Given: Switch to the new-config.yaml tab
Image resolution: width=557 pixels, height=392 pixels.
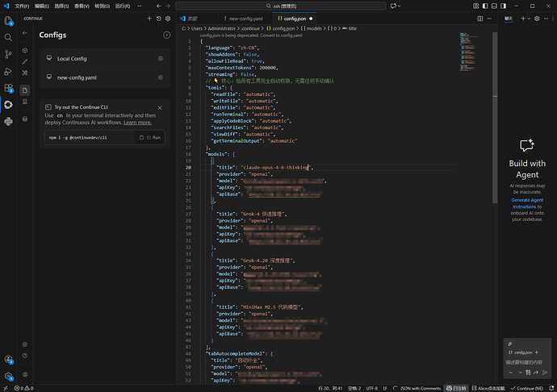Looking at the screenshot, I should click(245, 19).
